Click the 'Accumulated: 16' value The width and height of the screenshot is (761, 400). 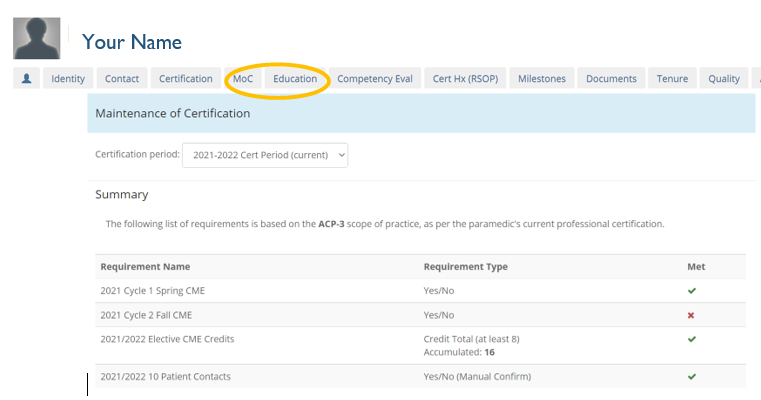(459, 352)
